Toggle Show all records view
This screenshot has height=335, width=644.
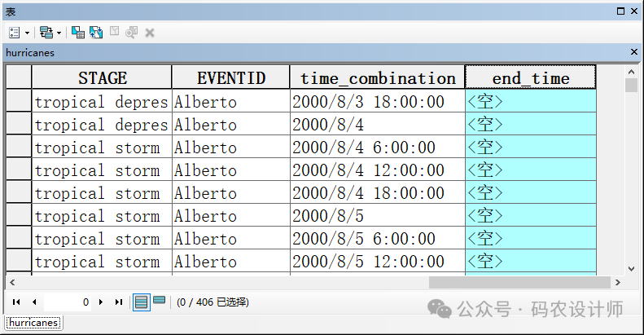click(x=142, y=302)
